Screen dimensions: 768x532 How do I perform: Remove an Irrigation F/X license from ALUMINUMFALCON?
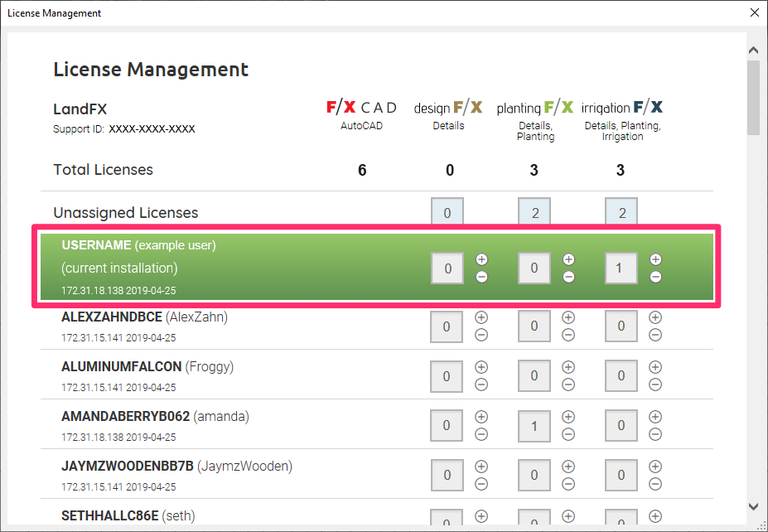pyautogui.click(x=655, y=384)
